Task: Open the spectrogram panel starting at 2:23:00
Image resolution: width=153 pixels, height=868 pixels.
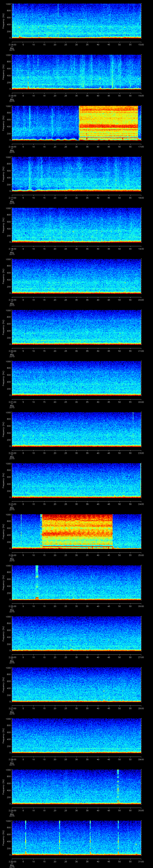Action: click(77, 480)
